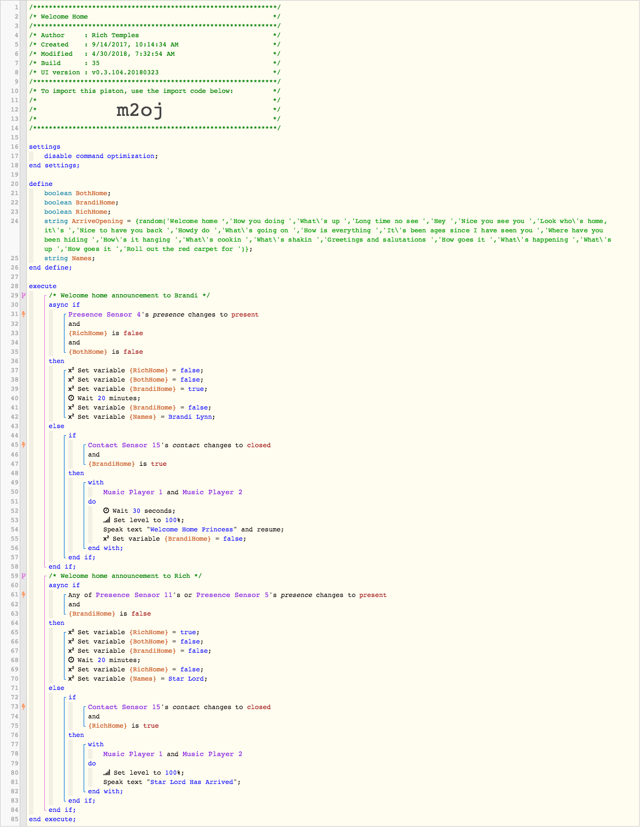Screen dimensions: 644x831
Task: Click the 'else' keyword on line 71
Action: [x=56, y=688]
